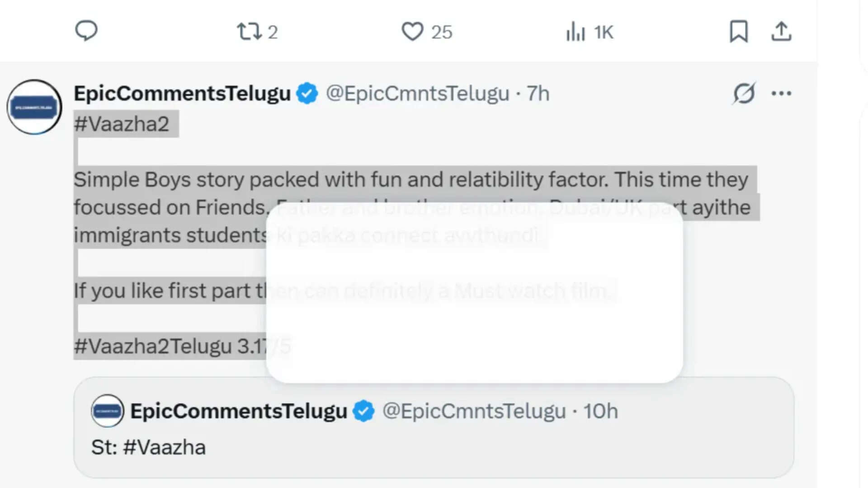
Task: Click verified badge in quoted tweet
Action: pyautogui.click(x=363, y=411)
